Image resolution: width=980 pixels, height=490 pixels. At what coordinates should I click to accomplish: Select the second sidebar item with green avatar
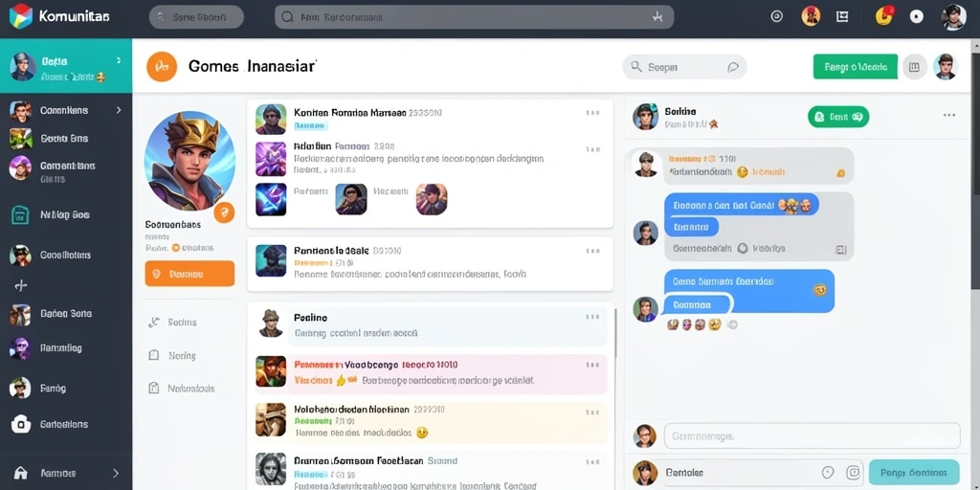click(x=66, y=138)
